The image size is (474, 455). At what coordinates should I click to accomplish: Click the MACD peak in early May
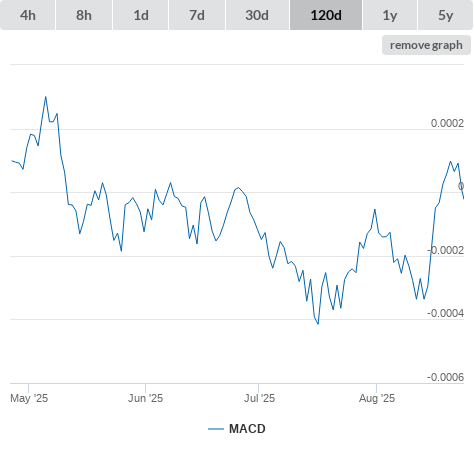(46, 97)
